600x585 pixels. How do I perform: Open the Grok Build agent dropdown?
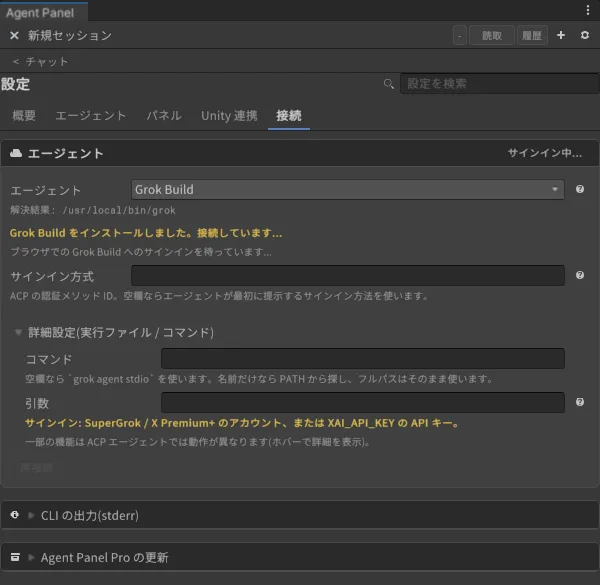pos(347,189)
